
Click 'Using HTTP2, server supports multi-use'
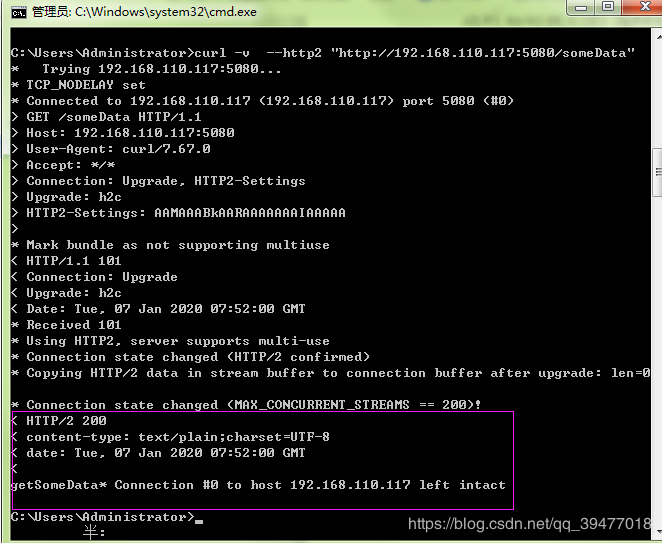[170, 341]
